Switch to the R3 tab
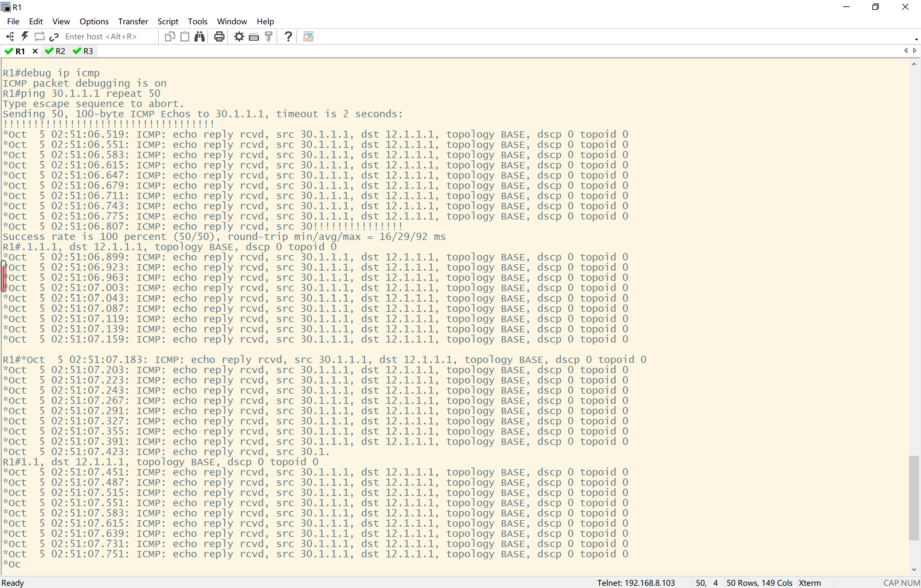Viewport: 921px width, 588px height. (x=83, y=51)
